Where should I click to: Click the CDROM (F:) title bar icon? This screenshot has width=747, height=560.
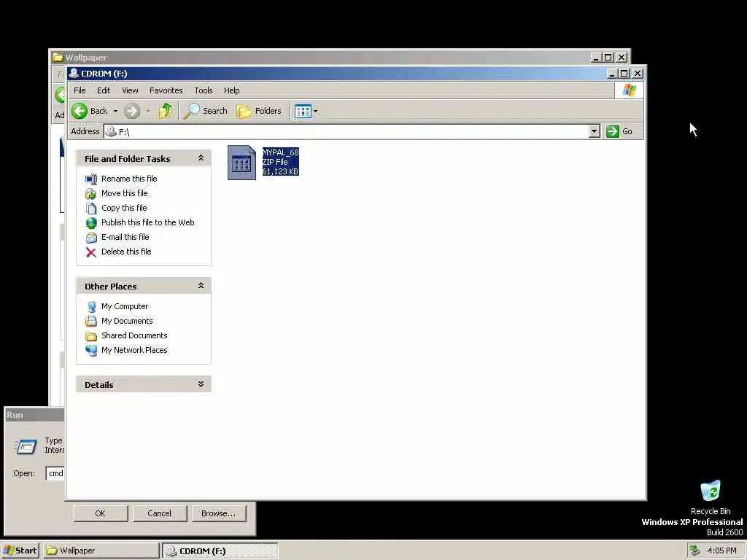[x=74, y=74]
